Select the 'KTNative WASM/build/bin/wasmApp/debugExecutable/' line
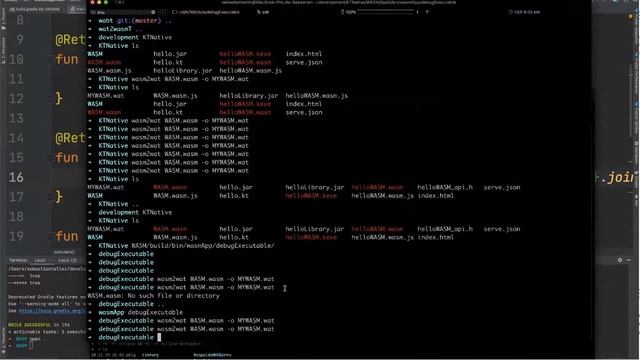Screen dimensions: 640x360 [x=181, y=246]
